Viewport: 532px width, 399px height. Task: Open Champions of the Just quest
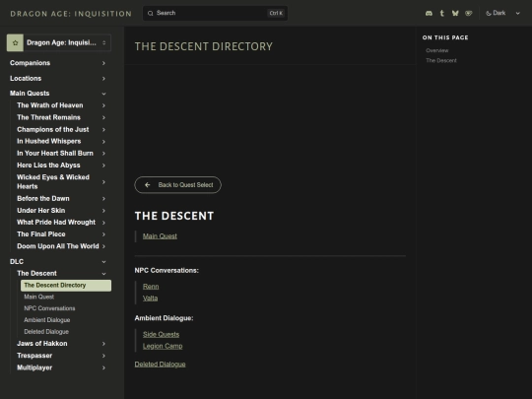(x=53, y=130)
